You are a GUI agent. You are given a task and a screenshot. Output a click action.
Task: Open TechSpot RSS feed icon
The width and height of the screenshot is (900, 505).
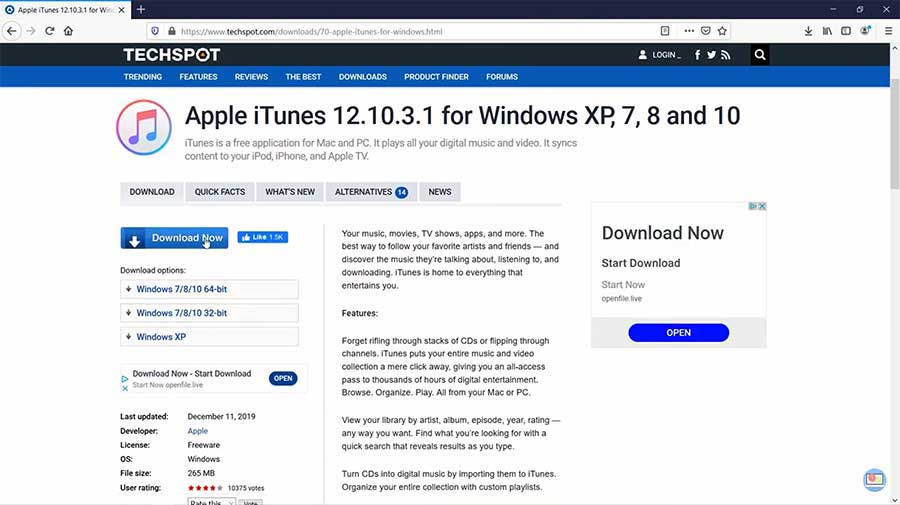click(726, 55)
